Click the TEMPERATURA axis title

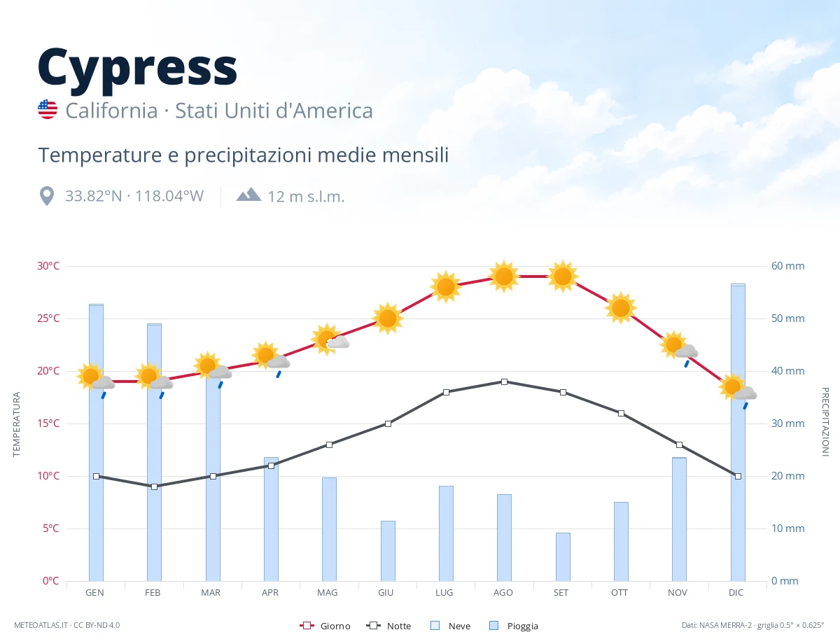[17, 424]
